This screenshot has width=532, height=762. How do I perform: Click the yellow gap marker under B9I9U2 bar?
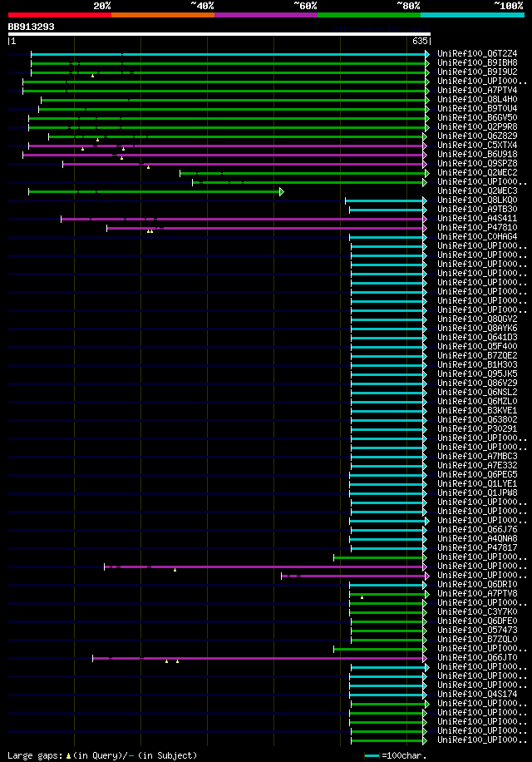[93, 76]
